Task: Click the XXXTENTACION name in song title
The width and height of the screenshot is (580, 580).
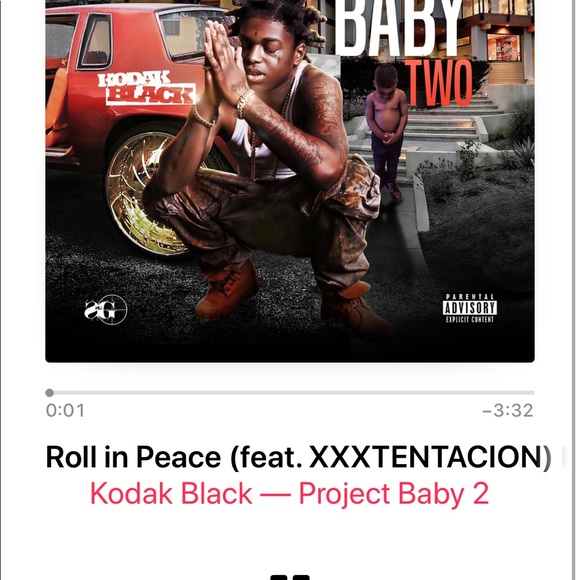Action: tap(426, 457)
